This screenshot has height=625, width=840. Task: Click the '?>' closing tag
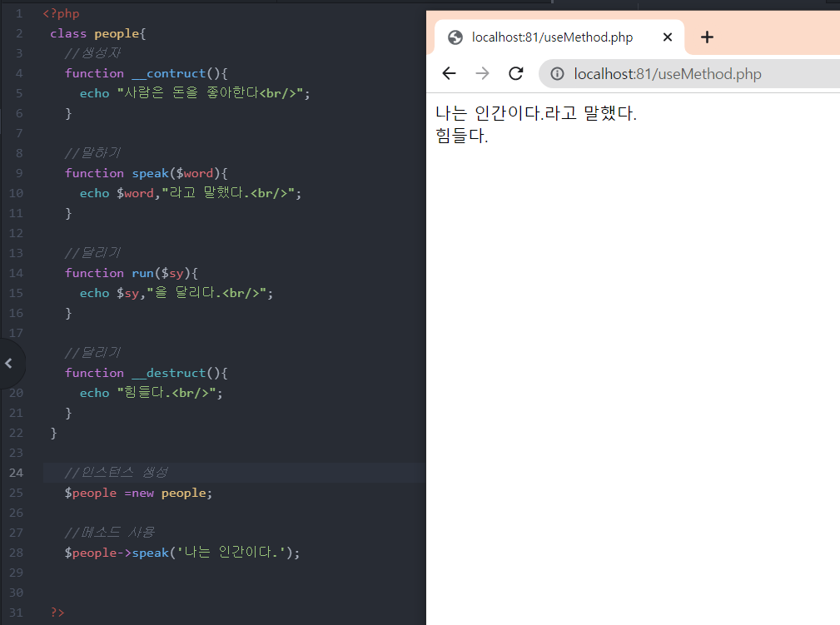57,613
